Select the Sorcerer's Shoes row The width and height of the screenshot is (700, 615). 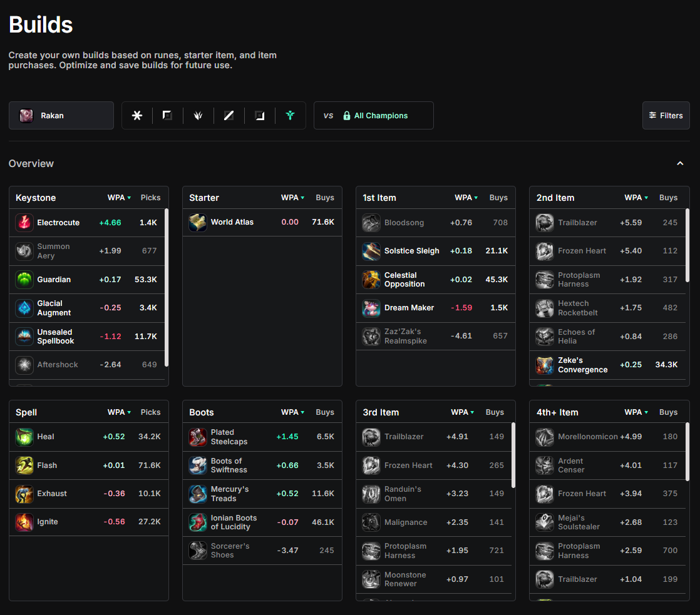coord(262,551)
